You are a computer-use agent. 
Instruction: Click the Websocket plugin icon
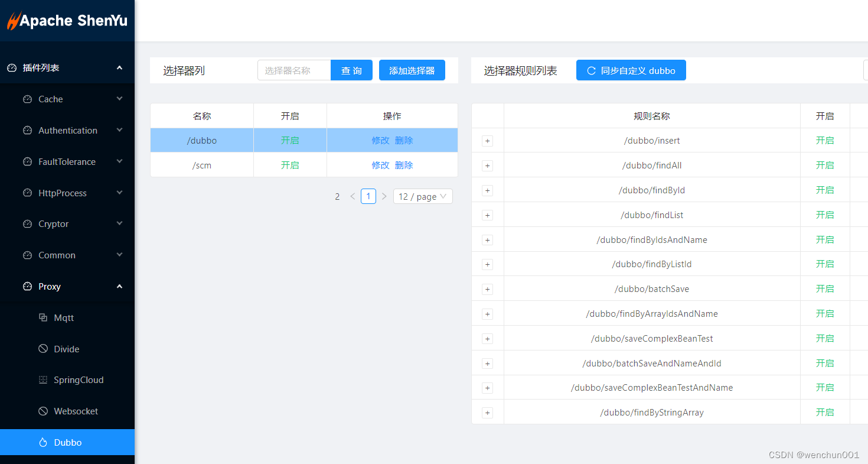43,411
